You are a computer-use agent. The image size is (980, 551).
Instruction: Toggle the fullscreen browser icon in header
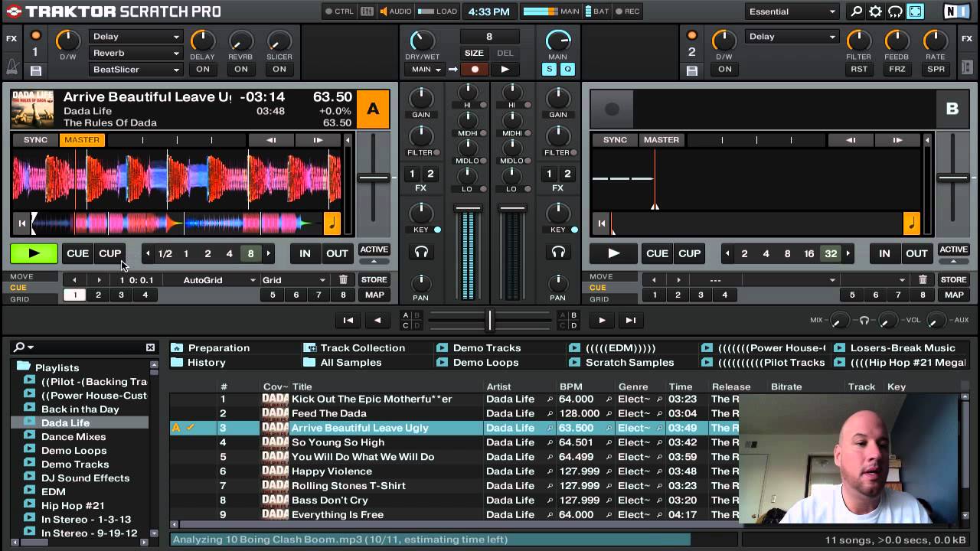coord(915,11)
